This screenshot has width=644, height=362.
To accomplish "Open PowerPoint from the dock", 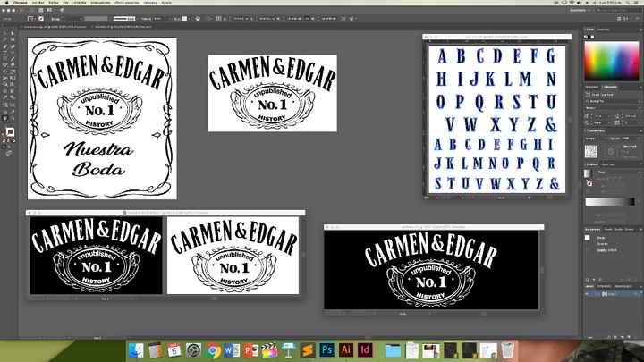I will click(250, 350).
